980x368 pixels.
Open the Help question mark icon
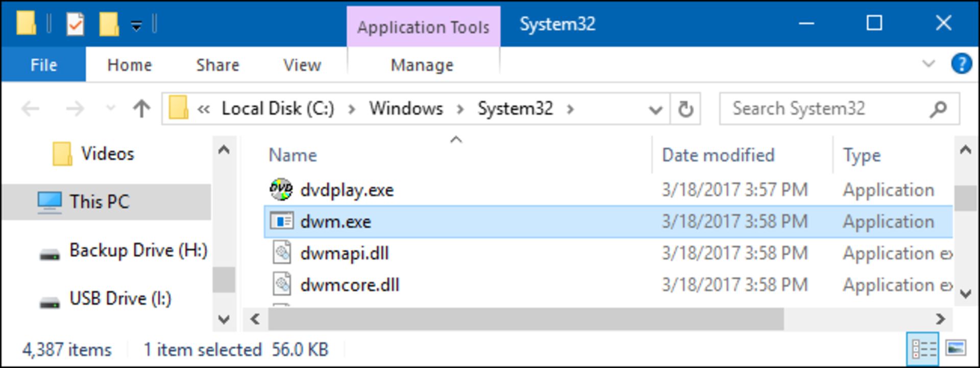pos(961,64)
